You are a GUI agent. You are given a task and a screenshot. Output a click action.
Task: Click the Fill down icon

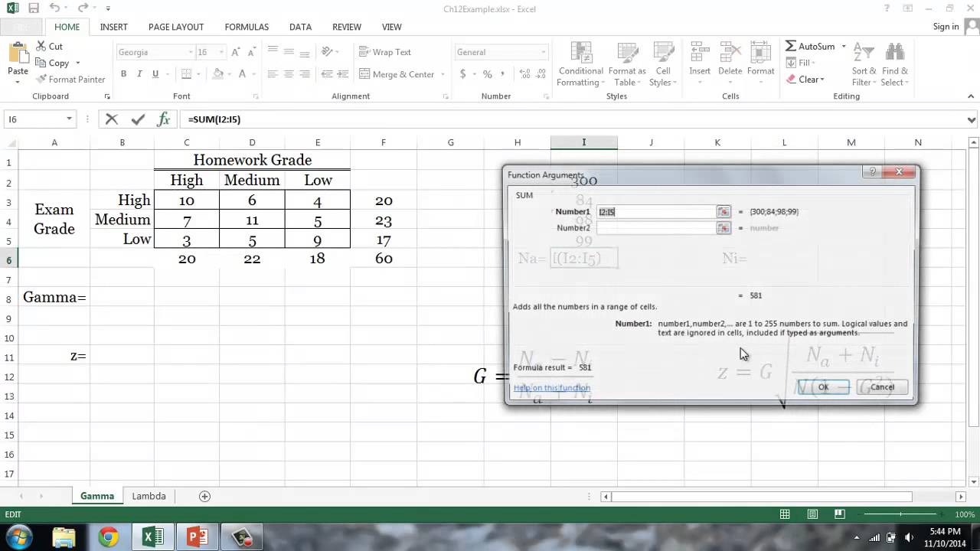(791, 63)
